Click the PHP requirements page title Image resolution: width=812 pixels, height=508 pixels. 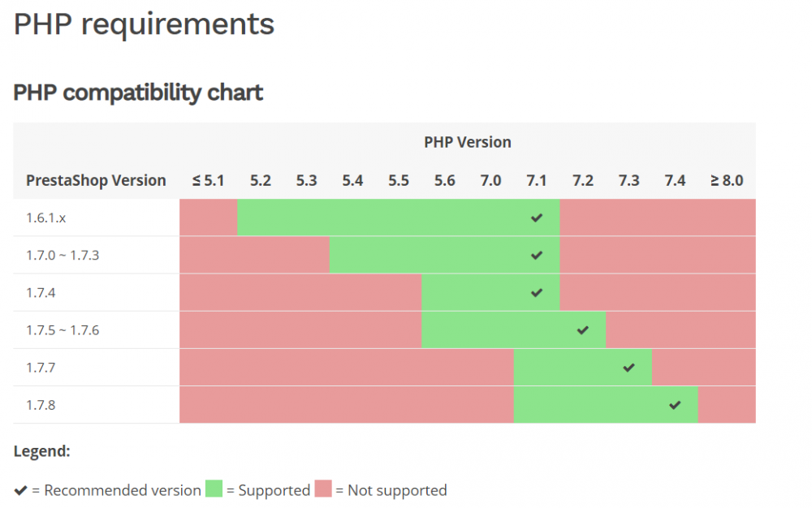[x=144, y=24]
